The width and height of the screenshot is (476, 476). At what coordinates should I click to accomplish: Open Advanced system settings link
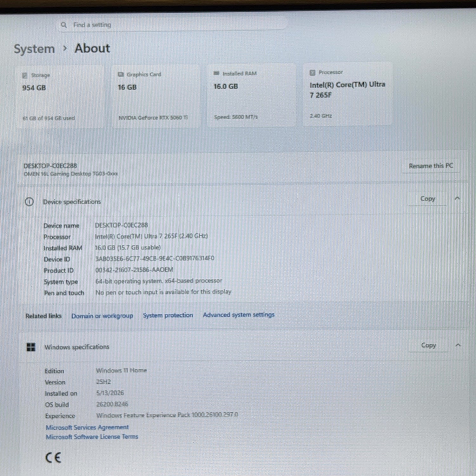pos(238,315)
